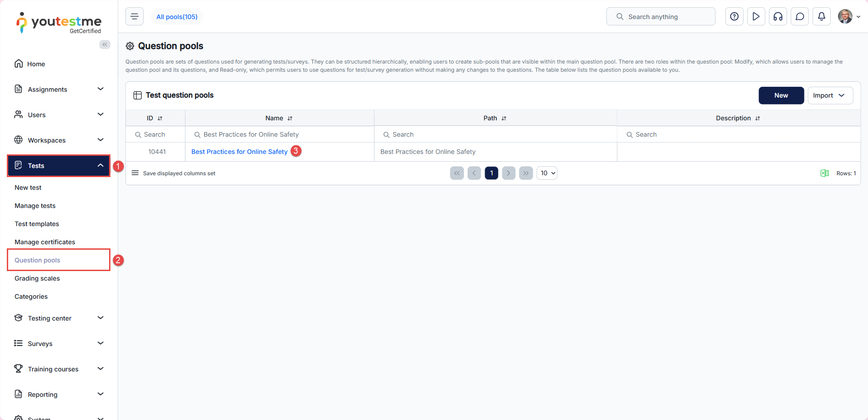Open the rows-per-page dropdown

click(x=547, y=173)
